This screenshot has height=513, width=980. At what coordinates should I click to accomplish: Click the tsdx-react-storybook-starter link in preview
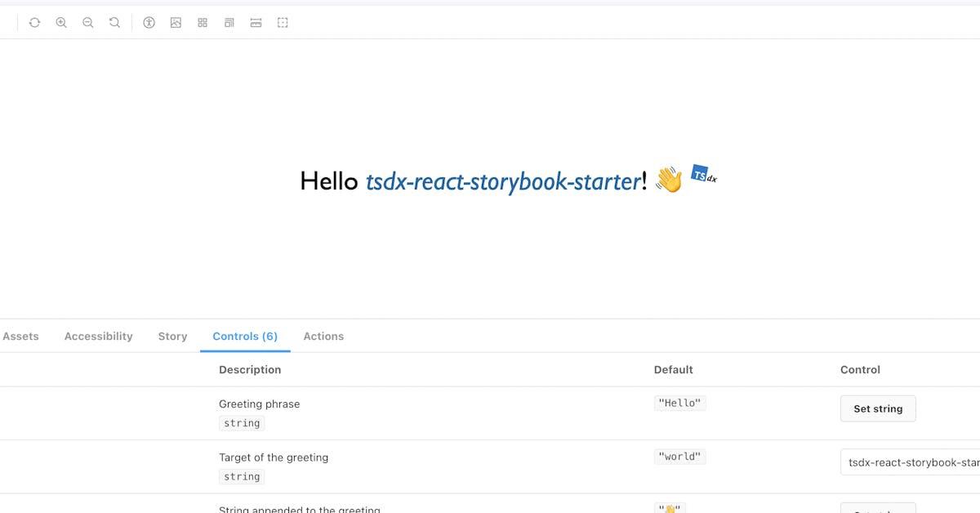pyautogui.click(x=502, y=181)
